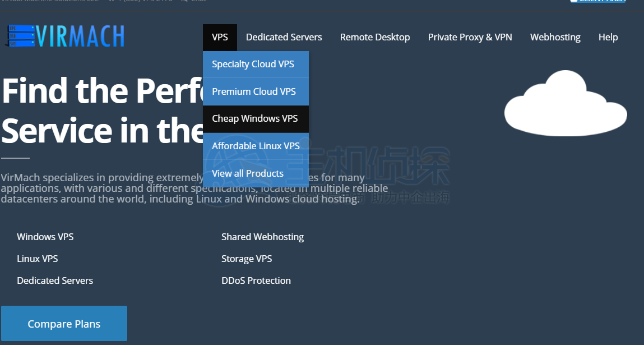
Task: Click the Dedicated Servers link in the list
Action: (55, 280)
